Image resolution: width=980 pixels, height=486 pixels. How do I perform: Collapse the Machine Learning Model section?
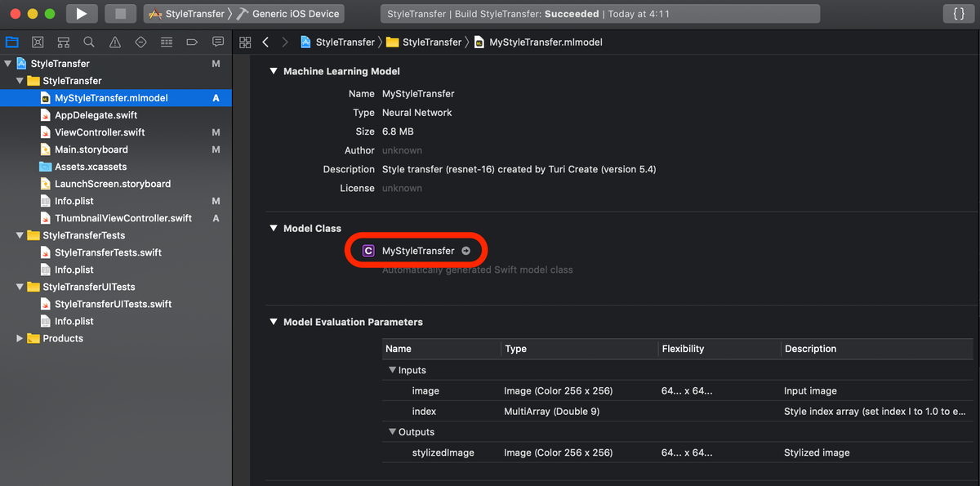[x=274, y=72]
